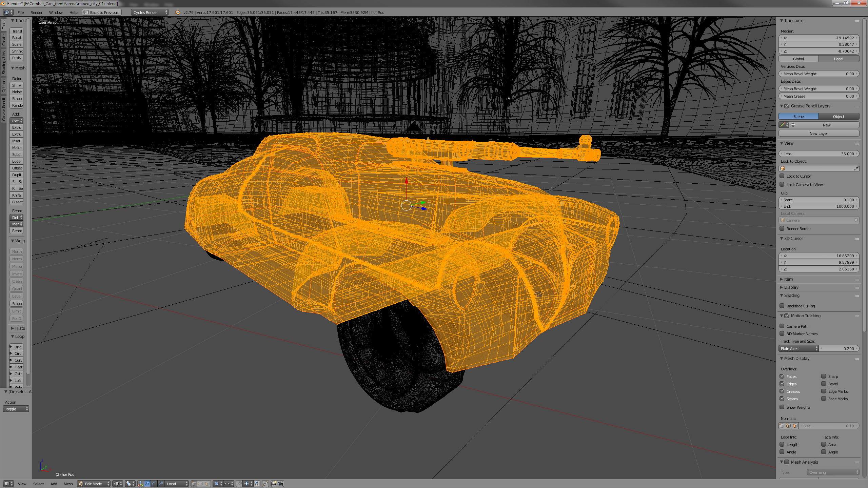Enable Show Weights checkbox

(x=782, y=407)
